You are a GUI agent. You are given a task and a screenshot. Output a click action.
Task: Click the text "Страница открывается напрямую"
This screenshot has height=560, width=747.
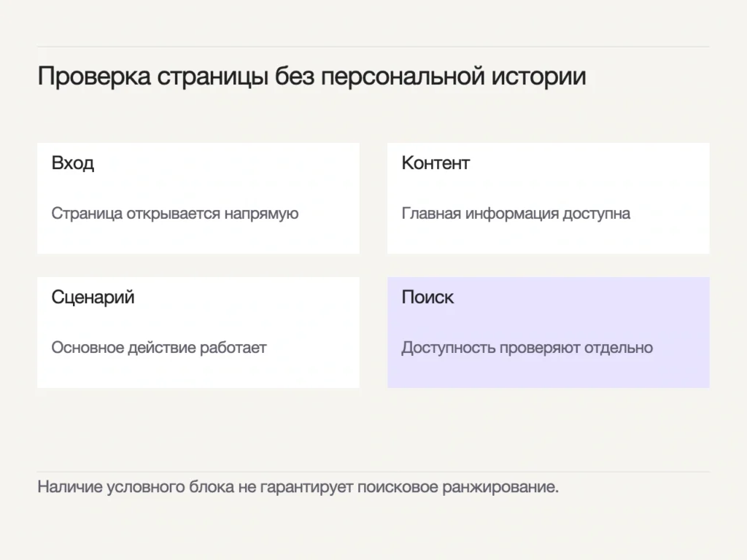coord(175,214)
